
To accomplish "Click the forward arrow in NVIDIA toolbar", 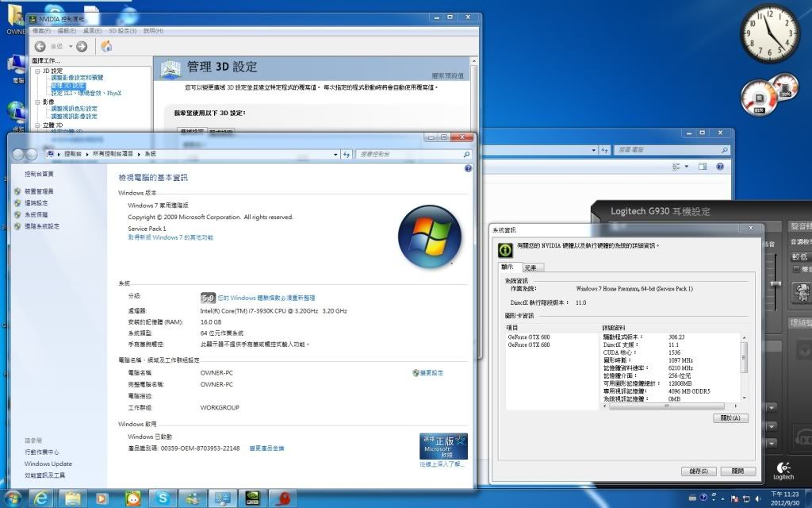I will 82,46.
